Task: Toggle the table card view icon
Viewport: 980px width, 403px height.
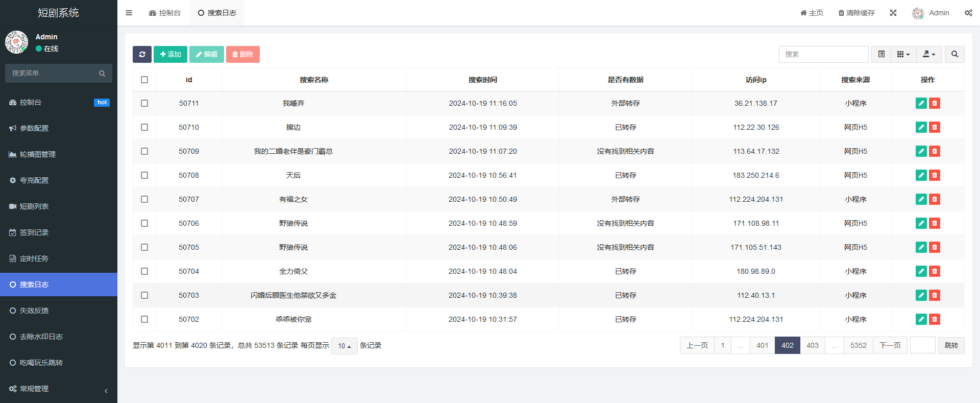Action: (x=881, y=54)
